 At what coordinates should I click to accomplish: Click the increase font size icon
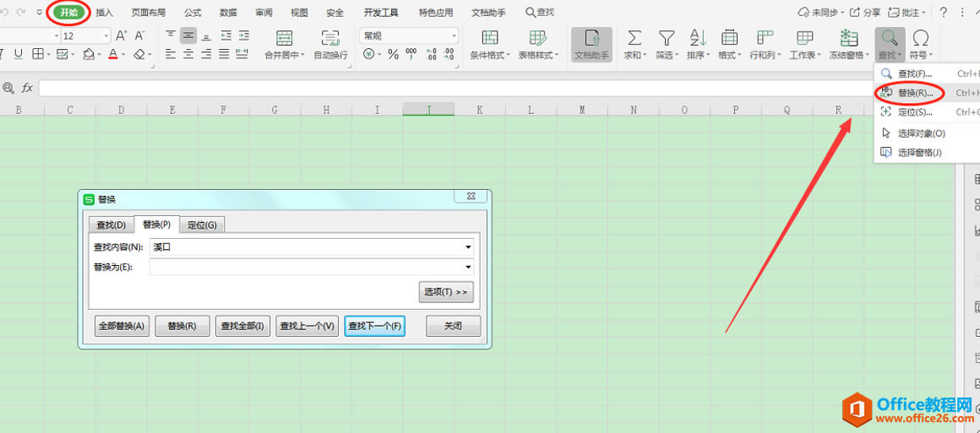(x=122, y=35)
